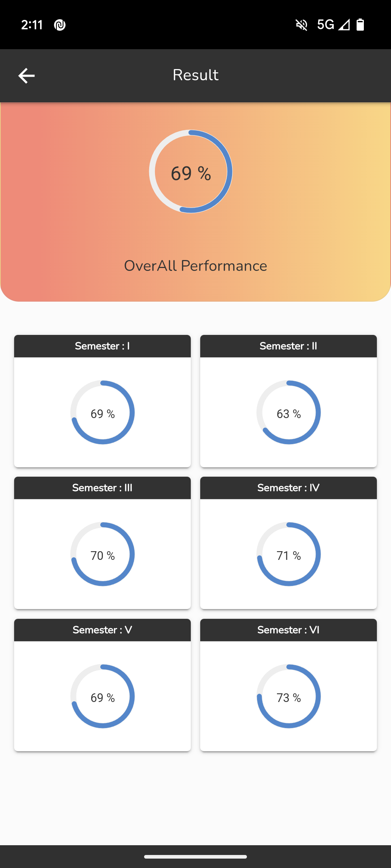
Task: Select the Semester : IV header
Action: (x=289, y=488)
